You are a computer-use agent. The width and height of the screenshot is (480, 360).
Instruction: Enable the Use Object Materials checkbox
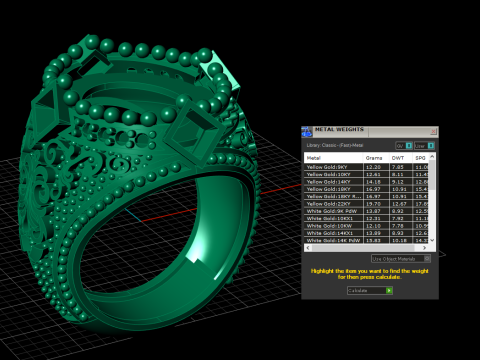[427, 259]
